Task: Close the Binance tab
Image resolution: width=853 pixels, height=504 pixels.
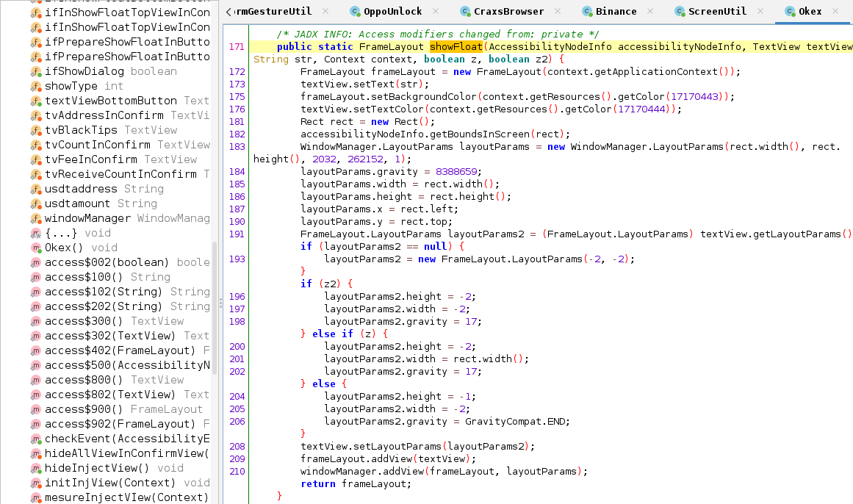Action: 651,11
